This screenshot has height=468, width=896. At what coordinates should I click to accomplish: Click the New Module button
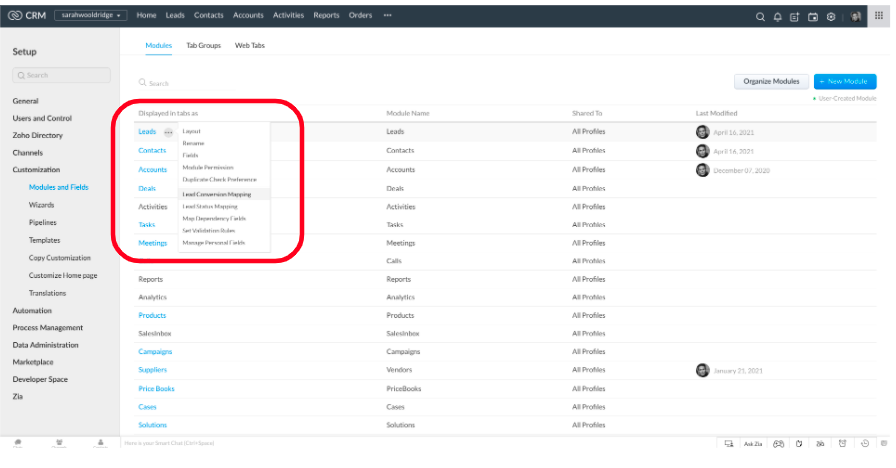[845, 82]
